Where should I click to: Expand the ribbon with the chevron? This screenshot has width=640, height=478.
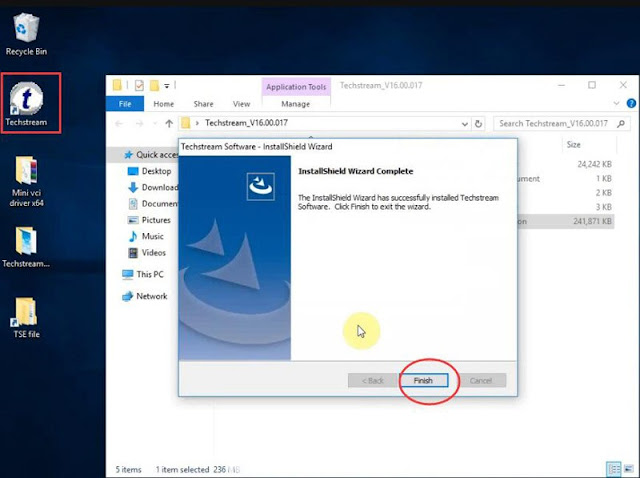616,104
